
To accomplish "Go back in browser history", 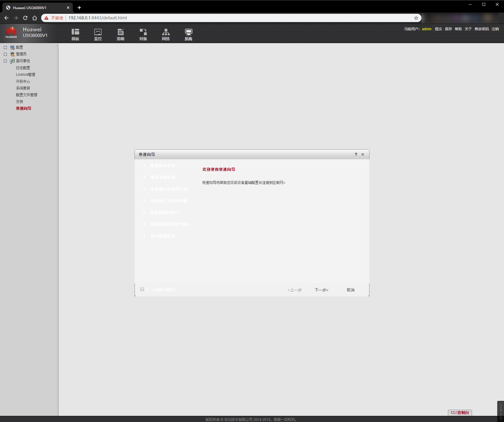I will 6,18.
